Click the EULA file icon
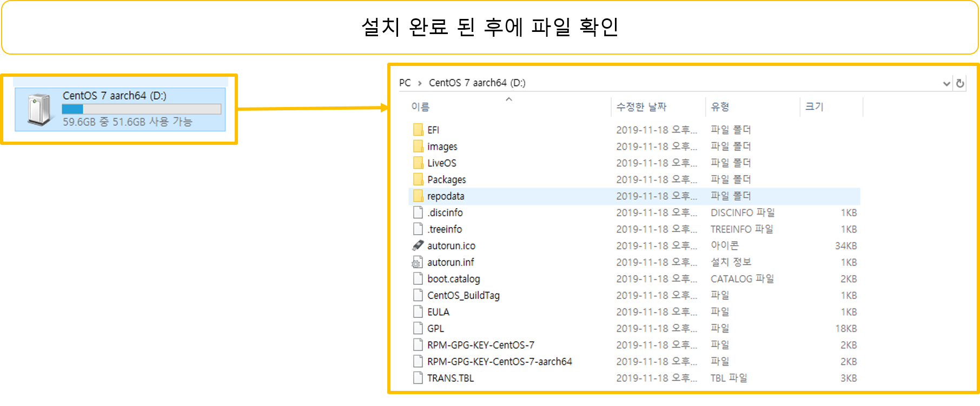This screenshot has width=980, height=406. tap(418, 312)
